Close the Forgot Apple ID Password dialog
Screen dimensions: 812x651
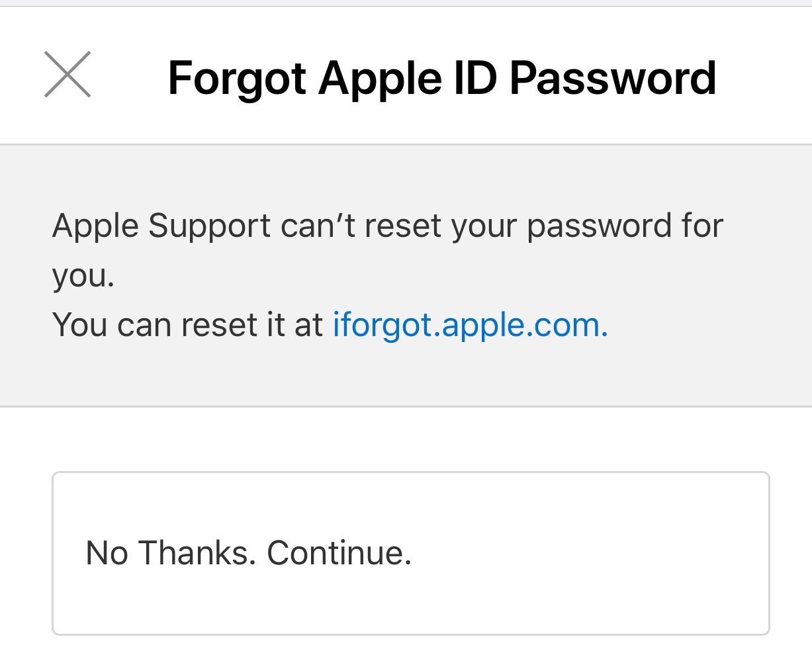(x=68, y=75)
